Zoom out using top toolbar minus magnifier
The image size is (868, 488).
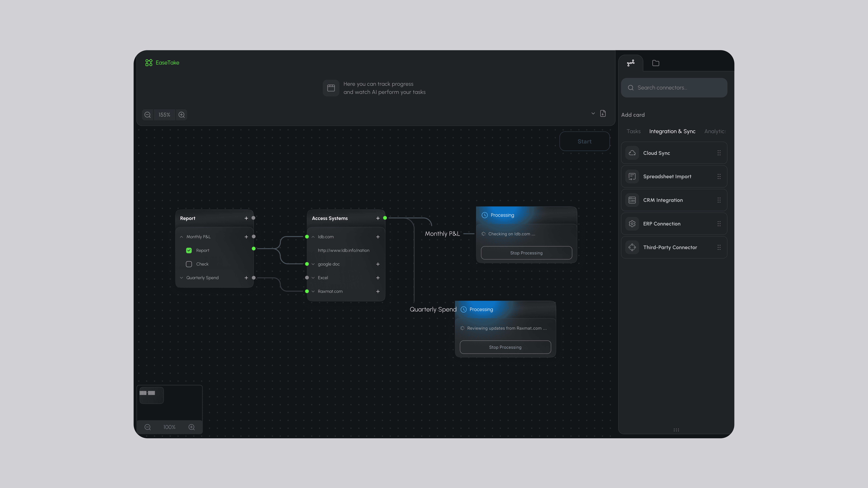[x=148, y=115]
